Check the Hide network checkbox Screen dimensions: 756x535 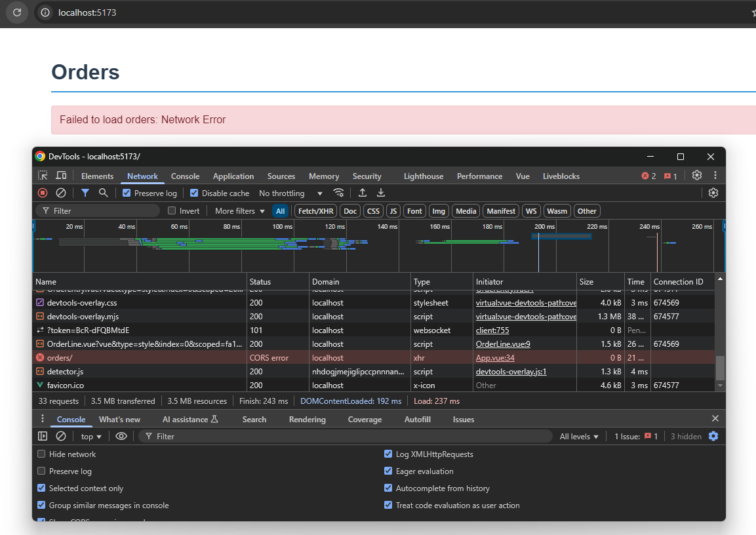[x=42, y=454]
